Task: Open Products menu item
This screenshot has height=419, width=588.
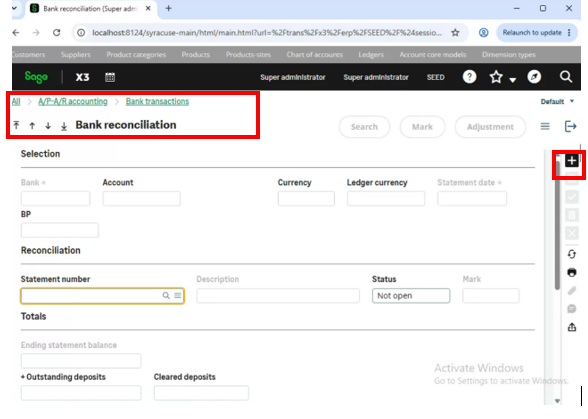Action: [196, 55]
